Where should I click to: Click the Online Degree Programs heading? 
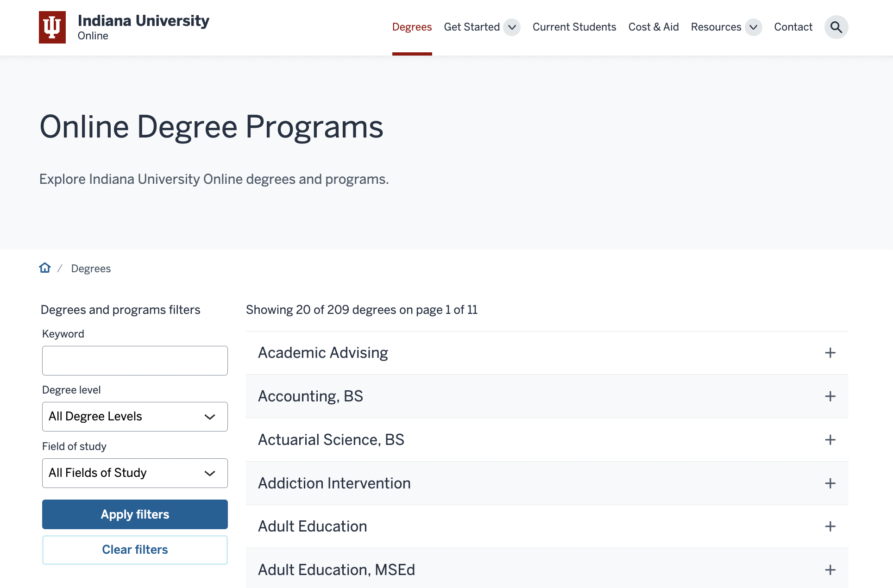212,127
